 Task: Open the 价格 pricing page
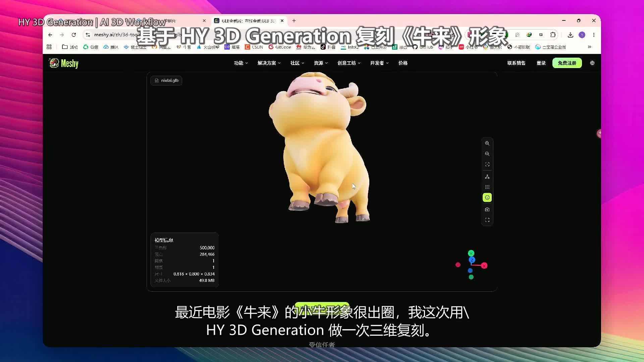403,63
